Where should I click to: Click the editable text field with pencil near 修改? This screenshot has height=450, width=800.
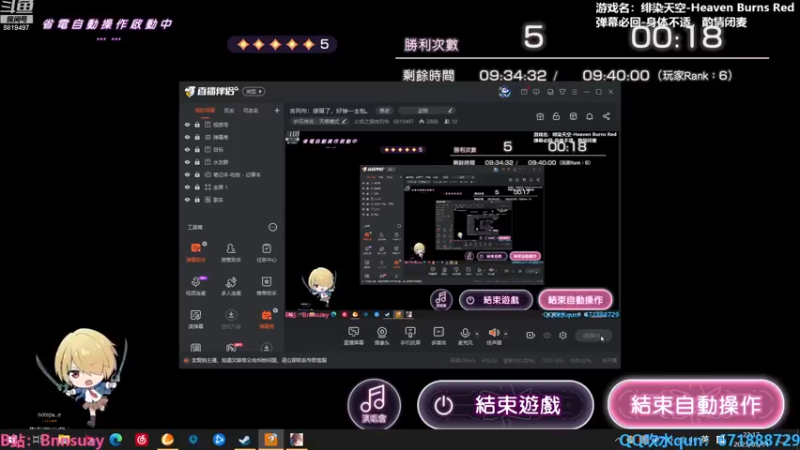[x=427, y=111]
